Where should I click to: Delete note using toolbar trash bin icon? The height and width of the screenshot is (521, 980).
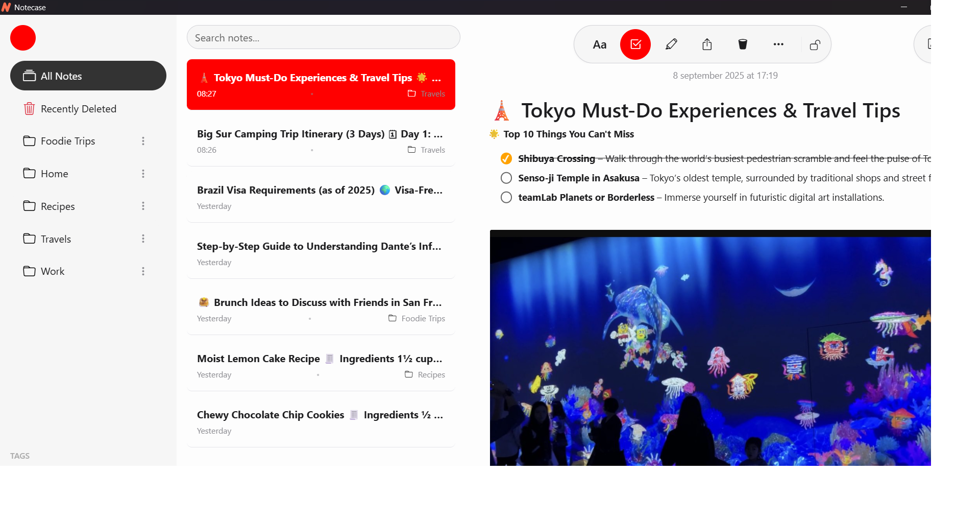tap(743, 44)
